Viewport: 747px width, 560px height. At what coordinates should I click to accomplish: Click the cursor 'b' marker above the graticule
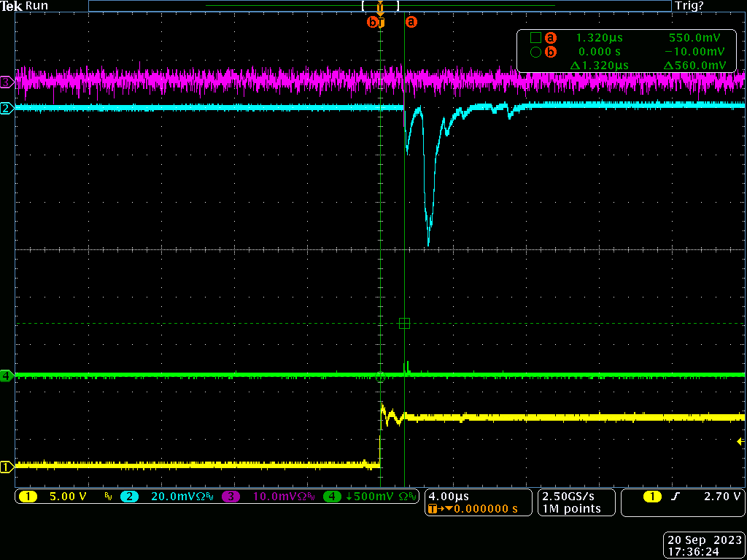[372, 22]
